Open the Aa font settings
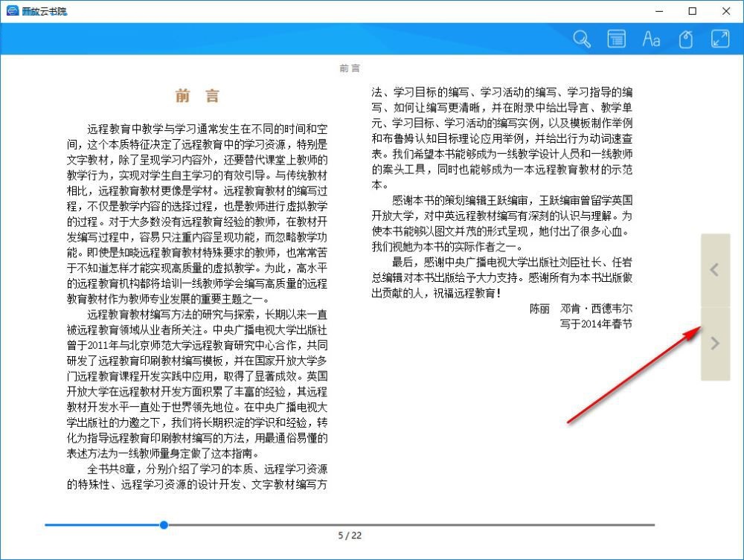The image size is (744, 560). pos(651,39)
